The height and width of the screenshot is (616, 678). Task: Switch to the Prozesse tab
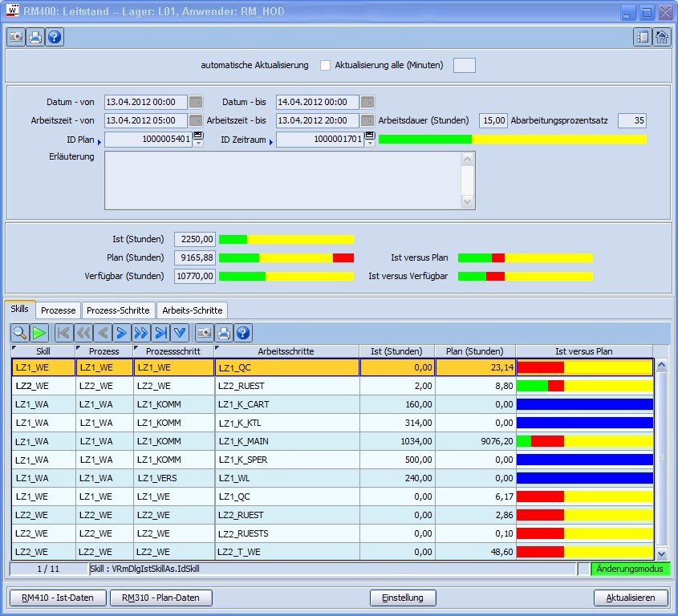point(58,310)
